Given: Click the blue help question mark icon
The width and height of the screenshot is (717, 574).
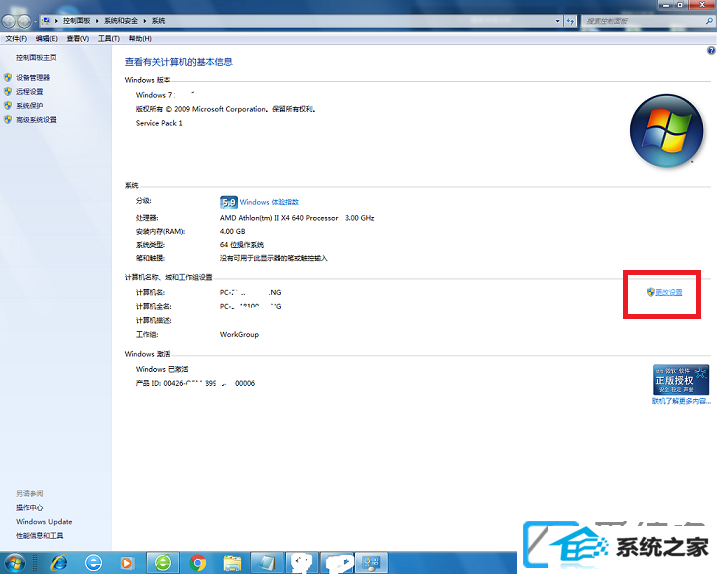Looking at the screenshot, I should click(711, 51).
